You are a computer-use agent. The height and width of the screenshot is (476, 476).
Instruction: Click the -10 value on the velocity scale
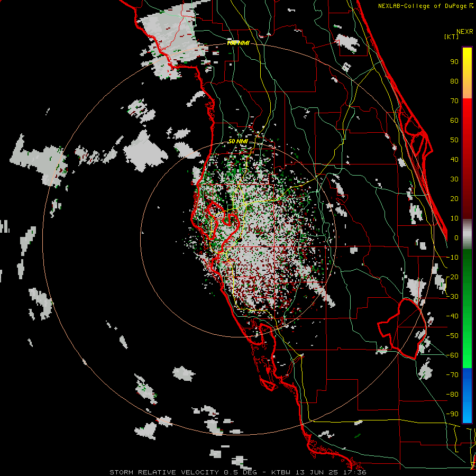pyautogui.click(x=452, y=258)
